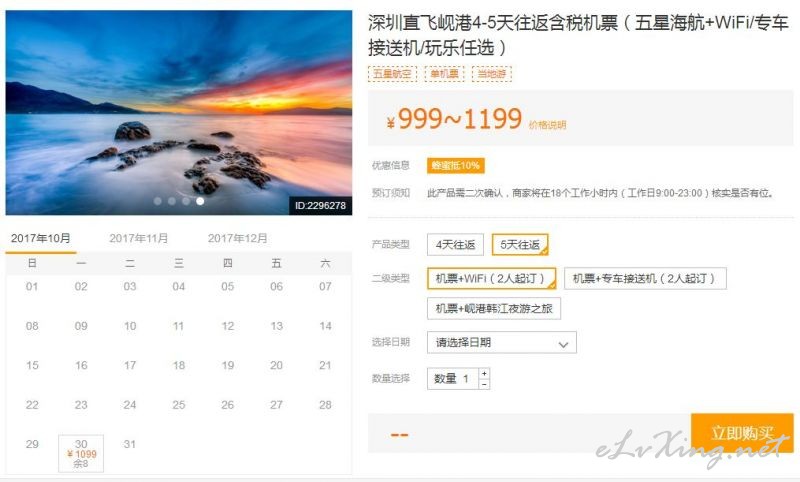Select the second carousel dot indicator
The image size is (800, 482).
click(172, 201)
